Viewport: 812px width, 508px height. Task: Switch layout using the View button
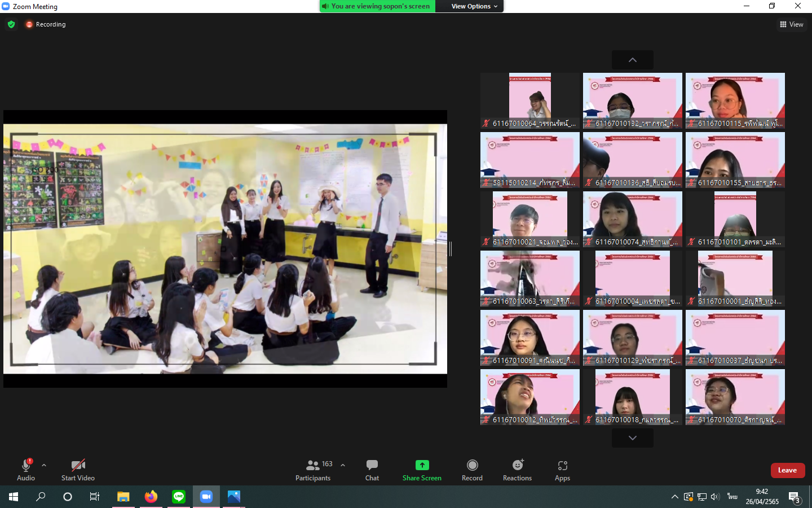click(791, 24)
